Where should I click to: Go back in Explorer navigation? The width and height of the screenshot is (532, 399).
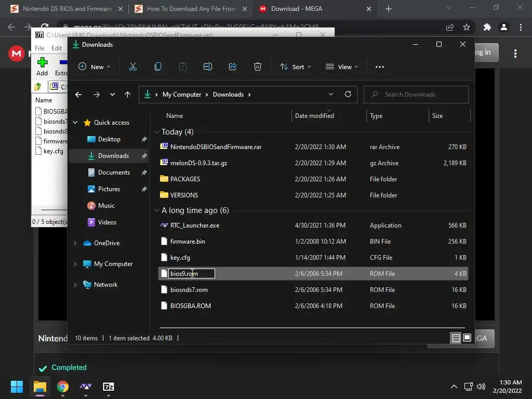78,95
